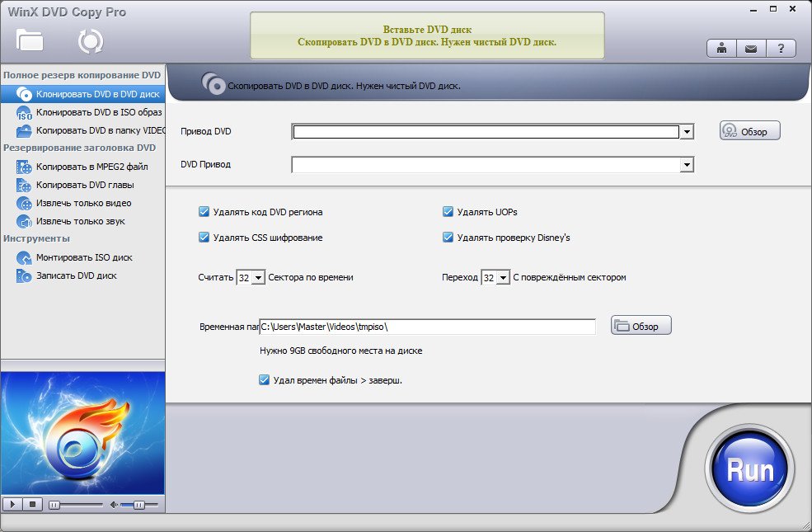Stop preview playback with the stop button
Image resolution: width=812 pixels, height=532 pixels.
(x=32, y=505)
